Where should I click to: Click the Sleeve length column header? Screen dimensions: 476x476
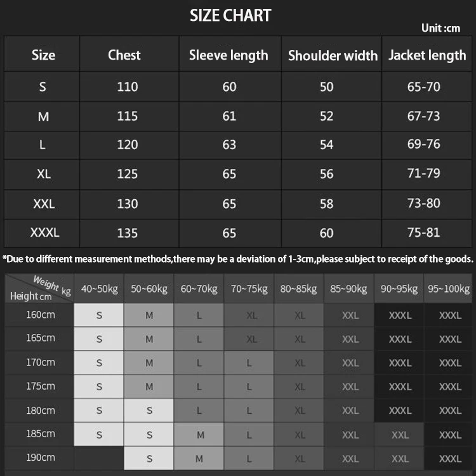coord(228,55)
